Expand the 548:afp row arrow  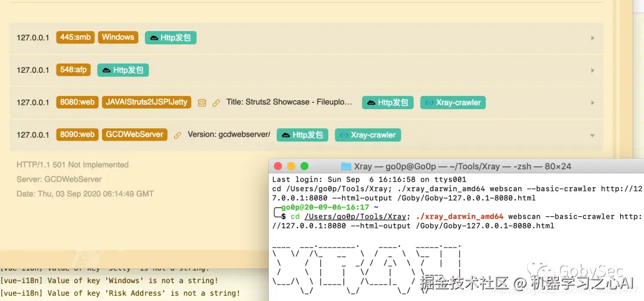tap(593, 70)
